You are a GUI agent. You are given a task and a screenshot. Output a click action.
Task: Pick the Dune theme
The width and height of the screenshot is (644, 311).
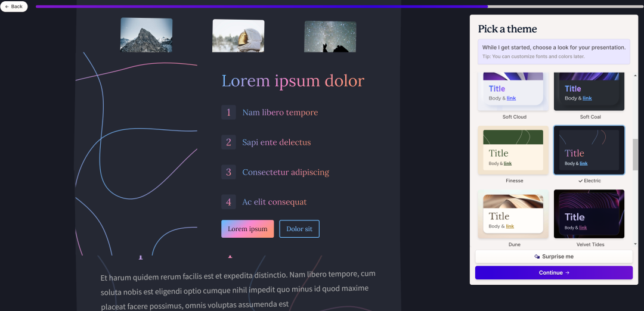[513, 214]
